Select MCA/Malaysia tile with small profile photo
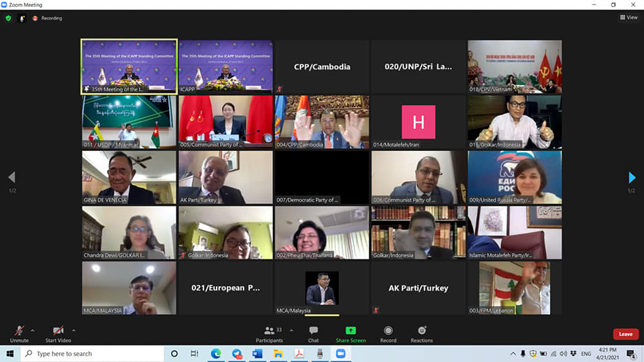Screen dimensions: 644x362 click(x=322, y=288)
